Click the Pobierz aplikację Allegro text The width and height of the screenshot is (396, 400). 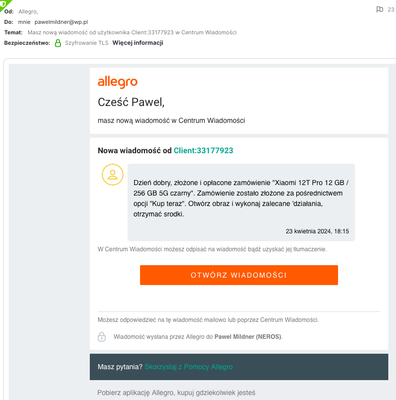[176, 392]
